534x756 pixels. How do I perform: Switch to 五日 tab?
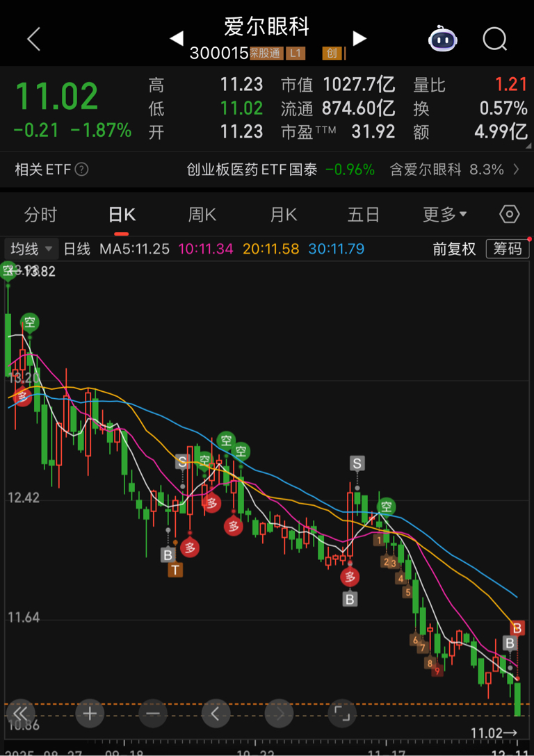(x=363, y=215)
